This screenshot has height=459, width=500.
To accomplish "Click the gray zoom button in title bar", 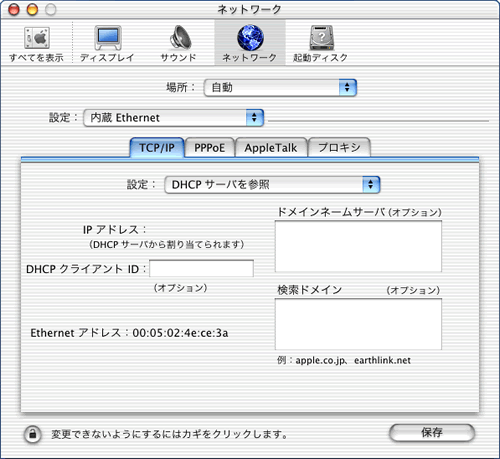I will [x=51, y=9].
